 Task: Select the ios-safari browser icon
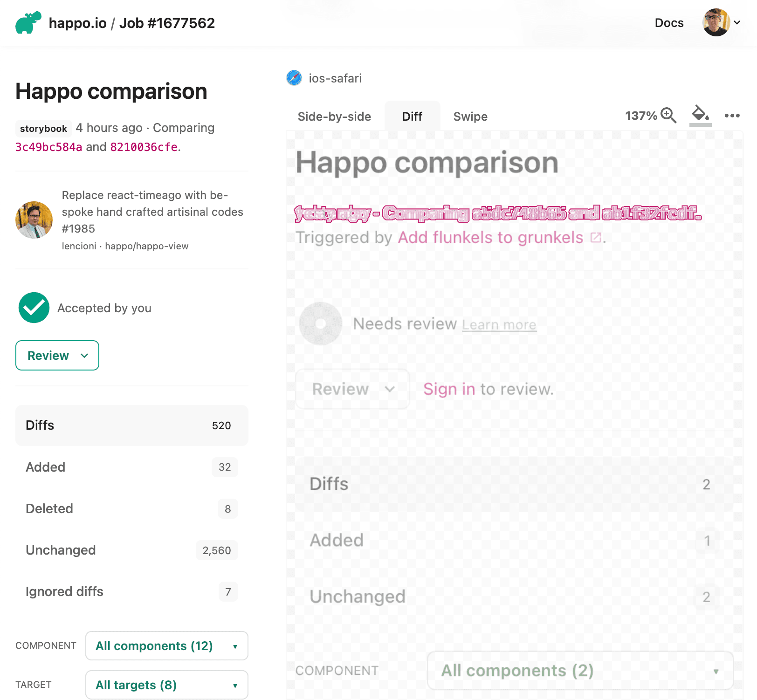[x=295, y=78]
